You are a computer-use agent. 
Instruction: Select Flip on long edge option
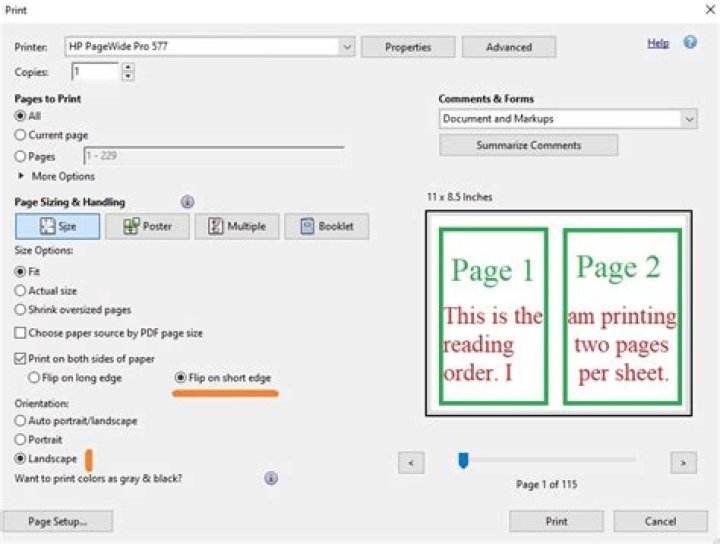pyautogui.click(x=34, y=378)
